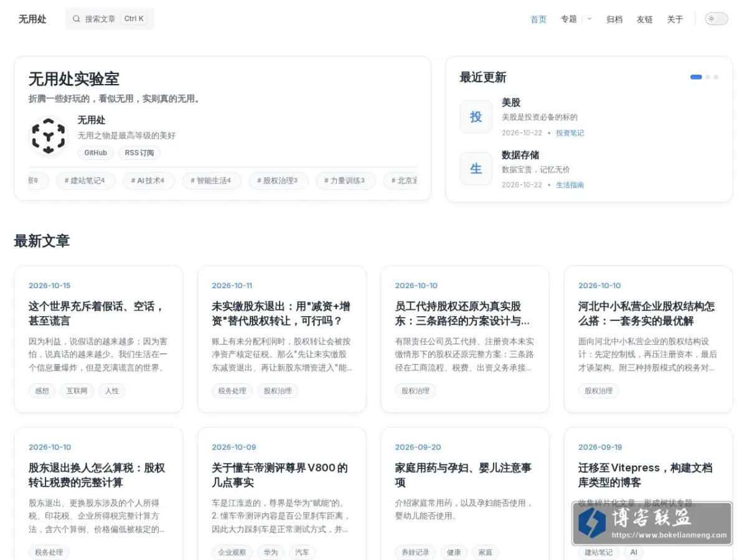
Task: Click the 无用处实验室 title
Action: tap(74, 79)
